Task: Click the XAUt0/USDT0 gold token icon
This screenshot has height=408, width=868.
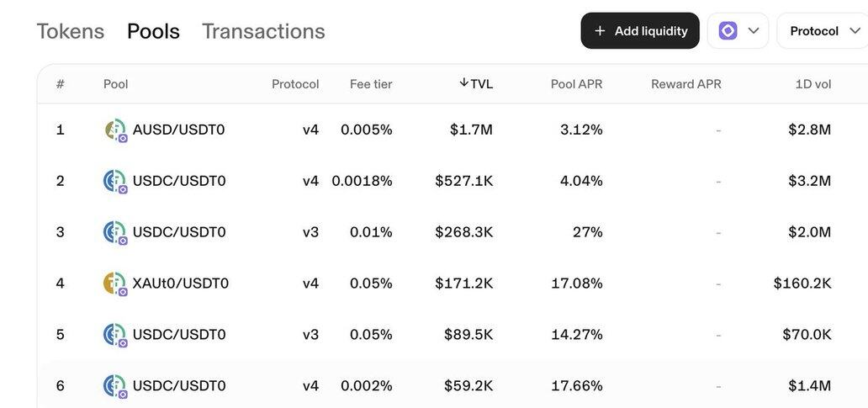Action: [x=114, y=283]
